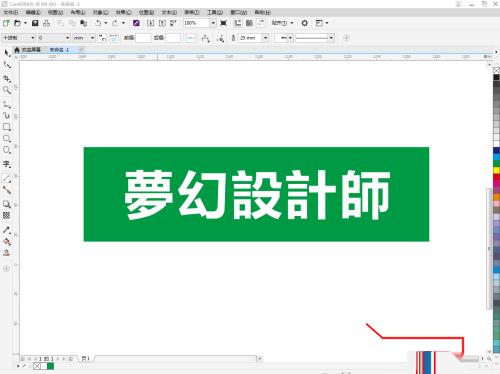Viewport: 500px width, 374px height.
Task: Toggle the dynamic dimensioning button in the property bar
Action: pyautogui.click(x=190, y=38)
